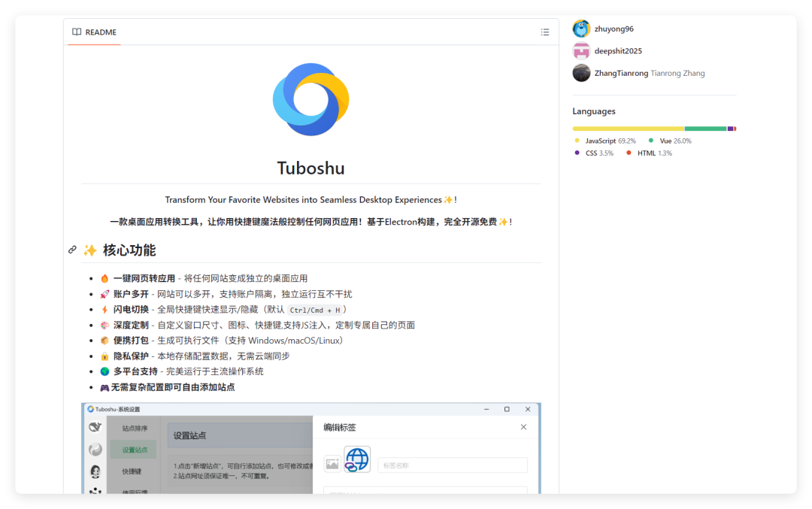The image size is (812, 509).
Task: Click the 便携打包 feature text
Action: tap(131, 341)
